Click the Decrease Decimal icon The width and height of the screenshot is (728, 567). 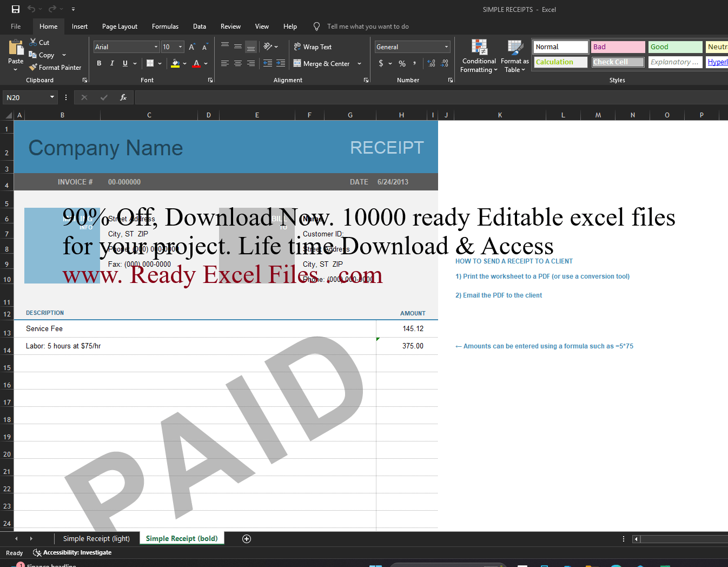pyautogui.click(x=445, y=63)
